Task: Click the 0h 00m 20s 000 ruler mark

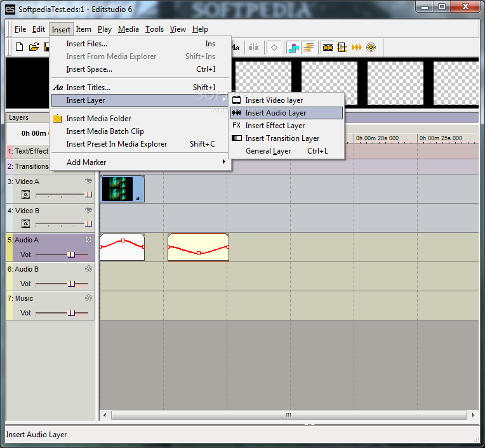Action: point(377,138)
